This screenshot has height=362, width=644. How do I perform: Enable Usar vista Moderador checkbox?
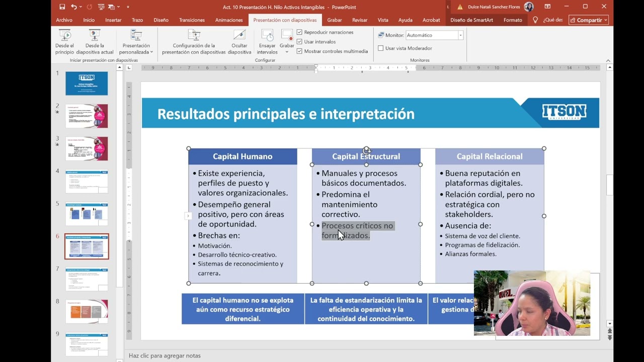380,48
